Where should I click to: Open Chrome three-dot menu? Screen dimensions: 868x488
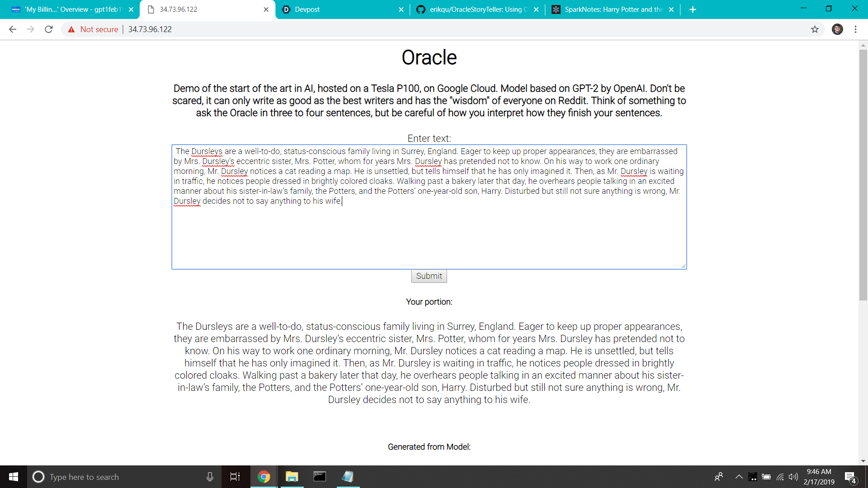coord(855,29)
